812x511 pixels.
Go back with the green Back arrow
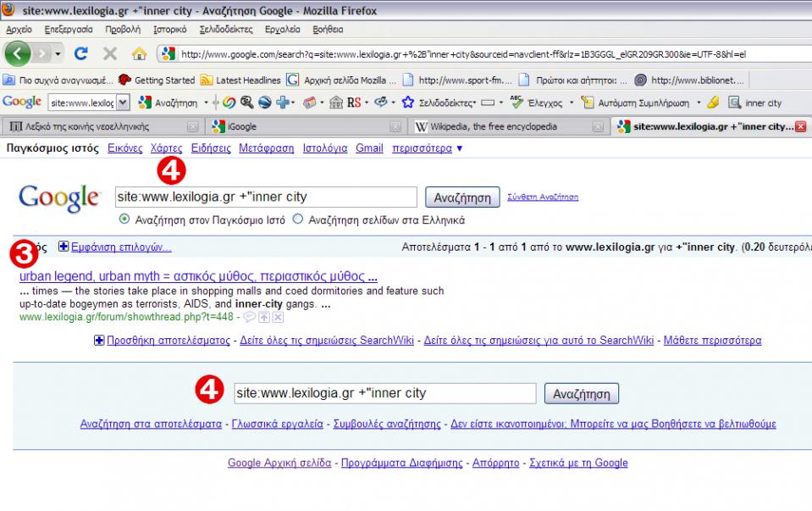[17, 53]
